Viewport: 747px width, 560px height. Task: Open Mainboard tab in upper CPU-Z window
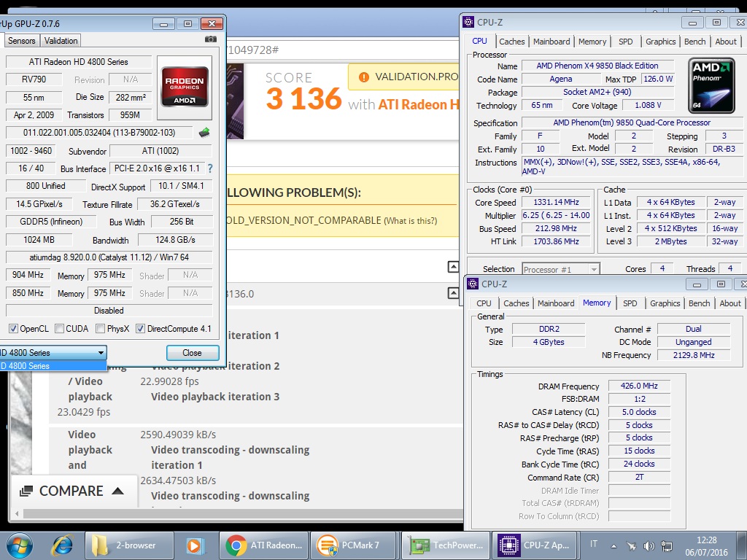[x=551, y=42]
